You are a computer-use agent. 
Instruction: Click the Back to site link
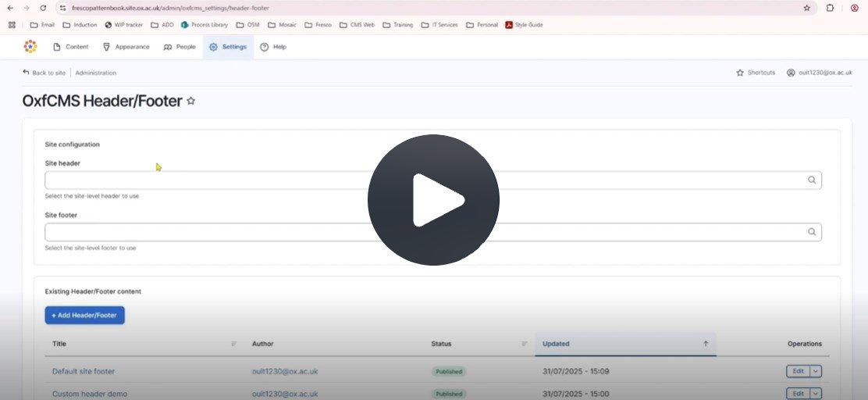click(44, 73)
